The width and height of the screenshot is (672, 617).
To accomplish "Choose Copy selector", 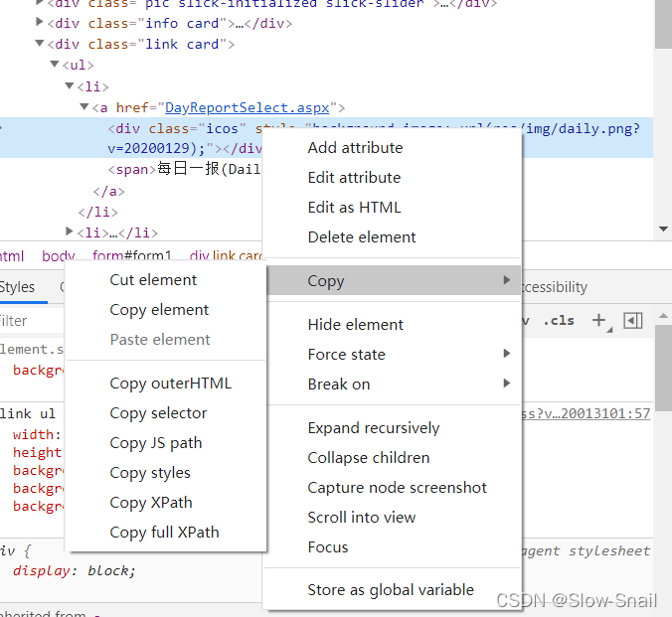I will [x=165, y=413].
